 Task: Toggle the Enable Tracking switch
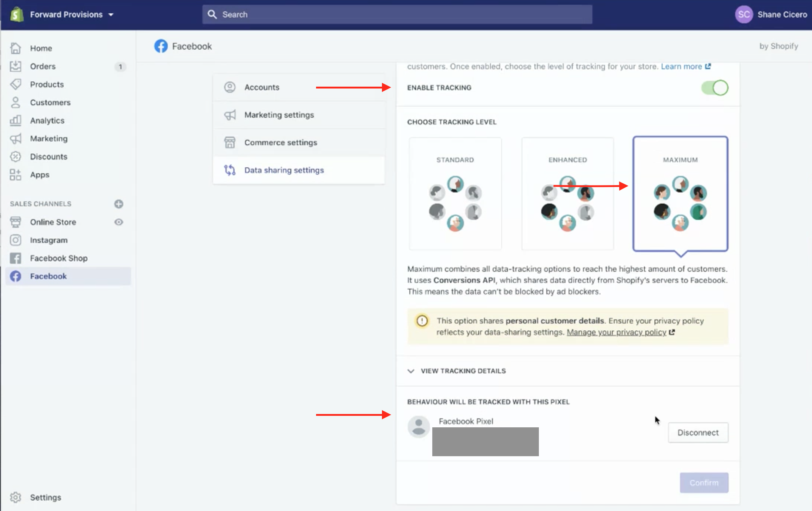coord(715,88)
